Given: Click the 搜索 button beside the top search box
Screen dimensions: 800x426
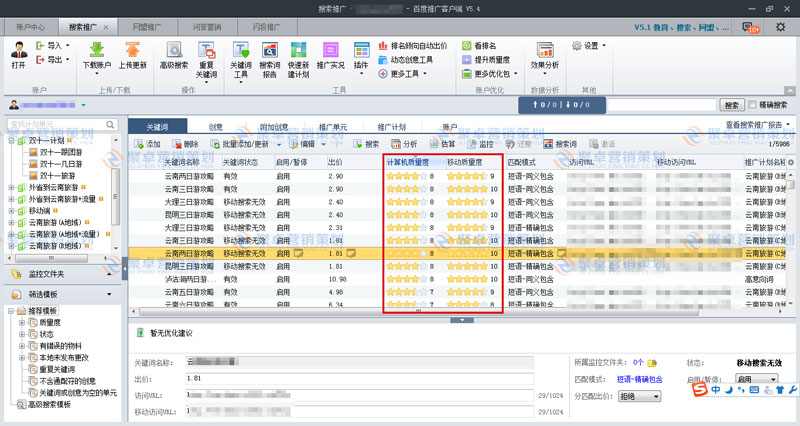Looking at the screenshot, I should [732, 105].
